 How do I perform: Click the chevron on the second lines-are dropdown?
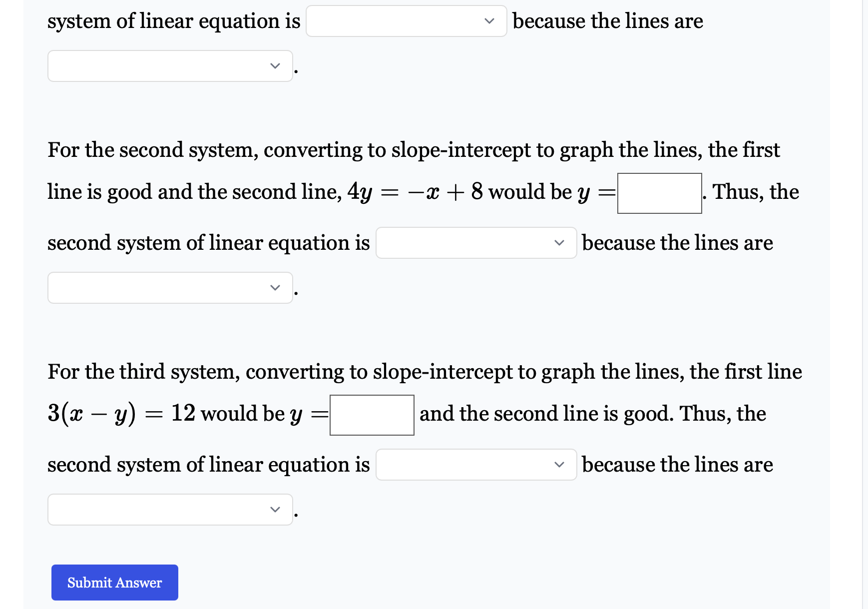(x=275, y=287)
